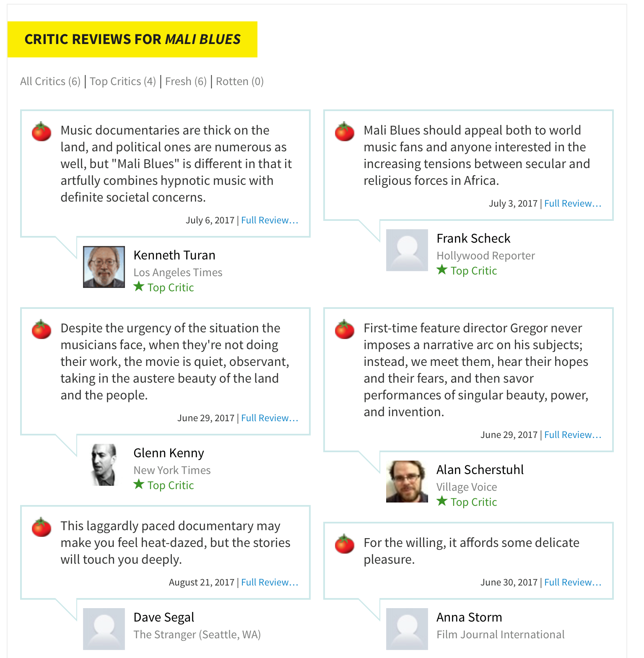Open Alan Scherstuhl's profile photo
Image resolution: width=644 pixels, height=658 pixels.
click(407, 482)
